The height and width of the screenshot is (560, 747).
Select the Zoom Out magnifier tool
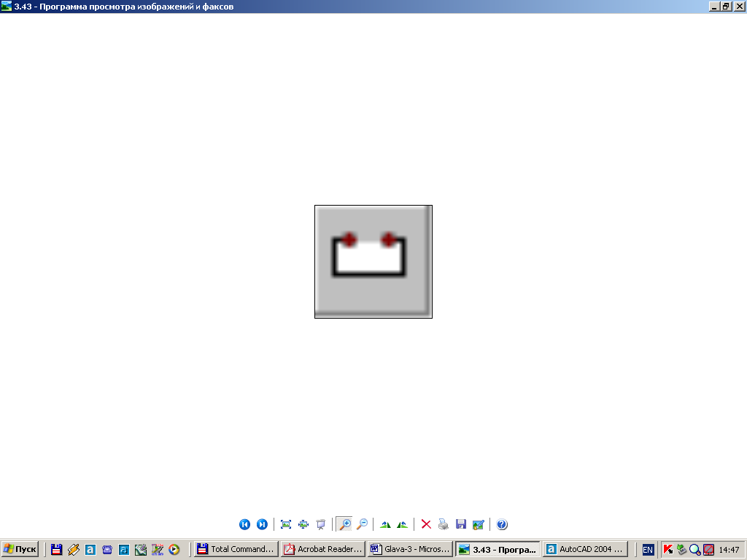click(362, 524)
